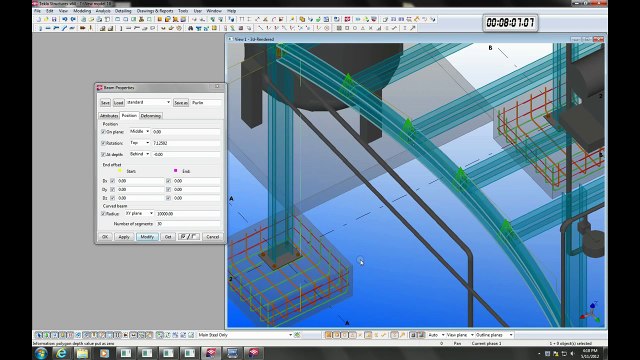Click the Save as name field Purlin
640x360 pixels.
pyautogui.click(x=206, y=103)
